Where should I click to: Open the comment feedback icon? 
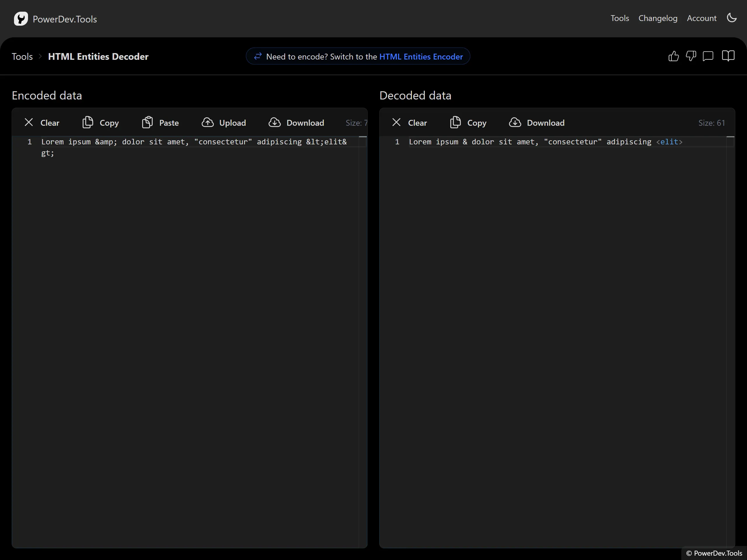coord(708,56)
